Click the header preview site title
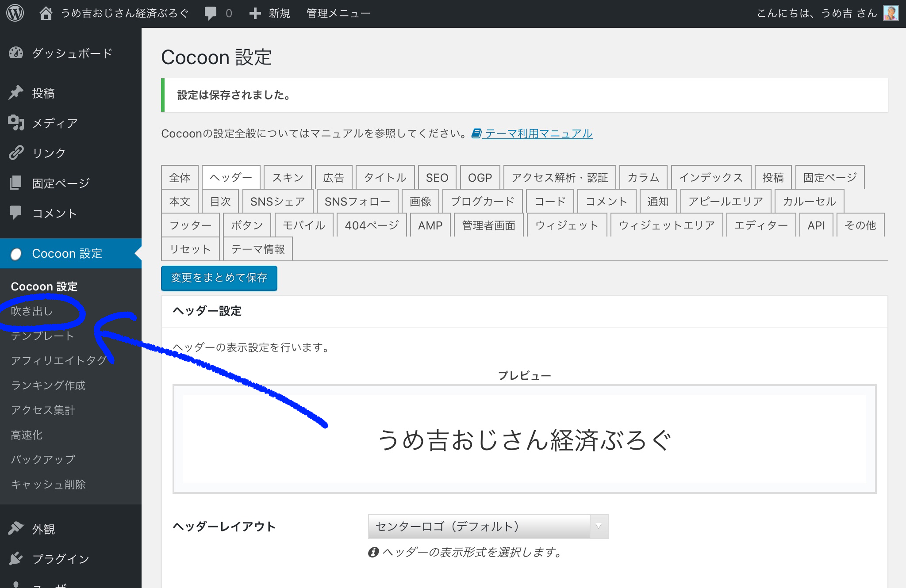Screen dimensions: 906x588 pos(524,440)
